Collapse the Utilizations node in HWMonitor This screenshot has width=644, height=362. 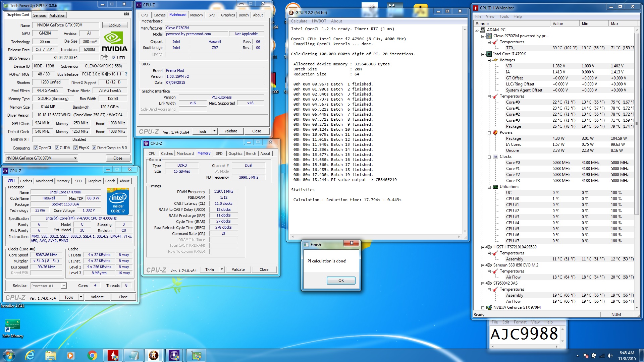pos(489,187)
